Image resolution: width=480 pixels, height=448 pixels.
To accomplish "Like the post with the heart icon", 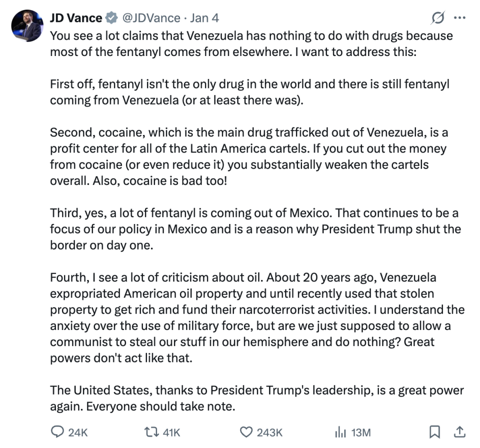I will pyautogui.click(x=245, y=432).
